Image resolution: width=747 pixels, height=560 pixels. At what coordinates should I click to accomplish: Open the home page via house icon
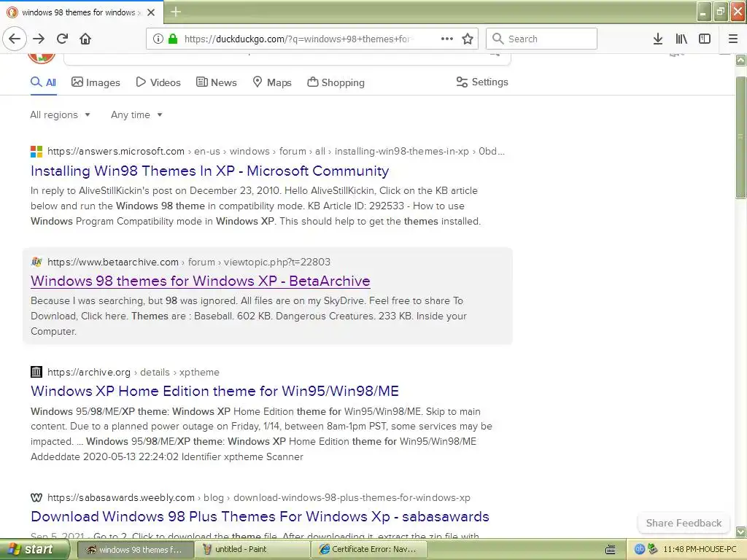(85, 39)
